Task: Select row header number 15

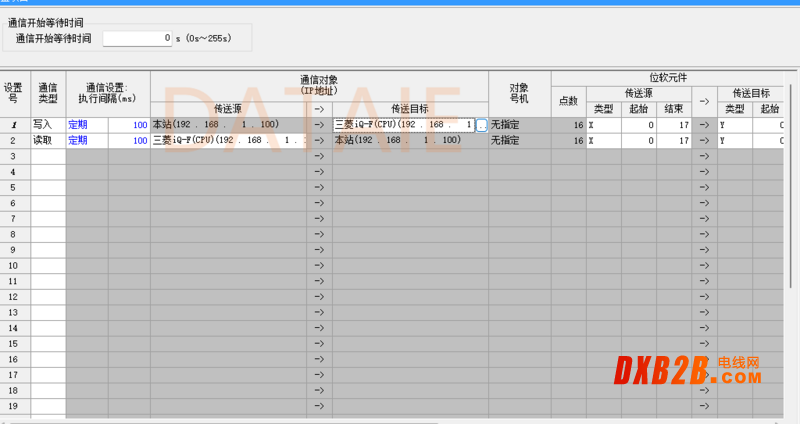Action: click(15, 343)
